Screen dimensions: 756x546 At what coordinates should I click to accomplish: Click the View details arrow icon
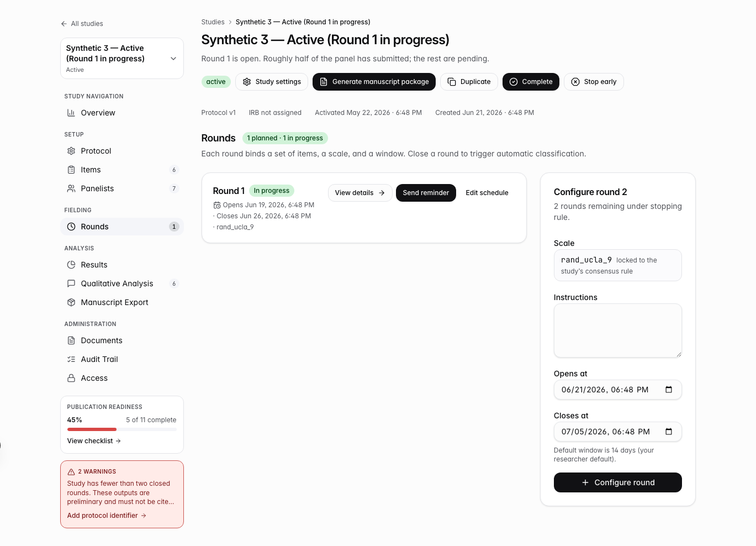click(382, 193)
